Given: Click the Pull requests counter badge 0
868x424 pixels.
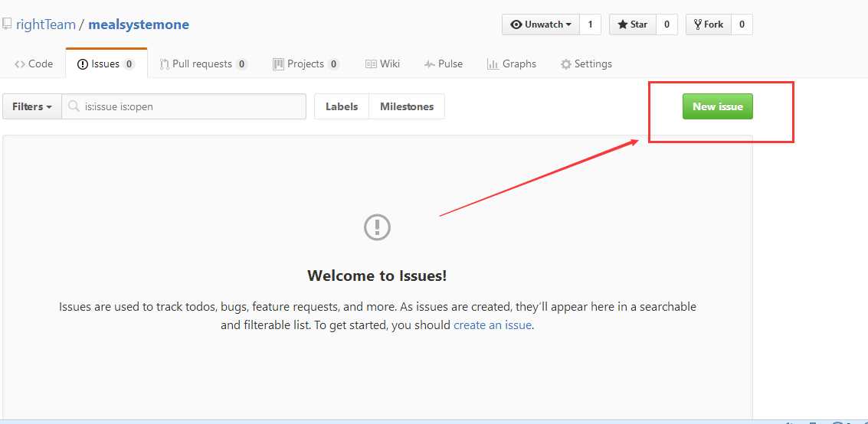Looking at the screenshot, I should [x=241, y=64].
